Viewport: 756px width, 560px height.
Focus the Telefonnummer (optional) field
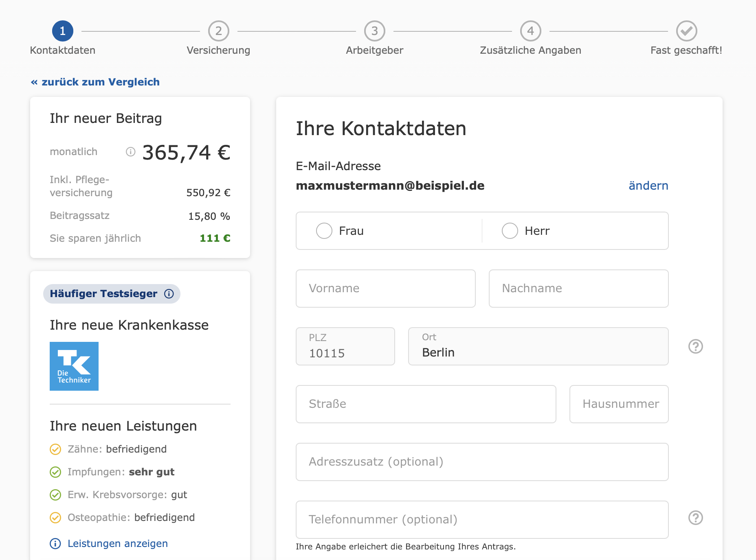coord(482,520)
